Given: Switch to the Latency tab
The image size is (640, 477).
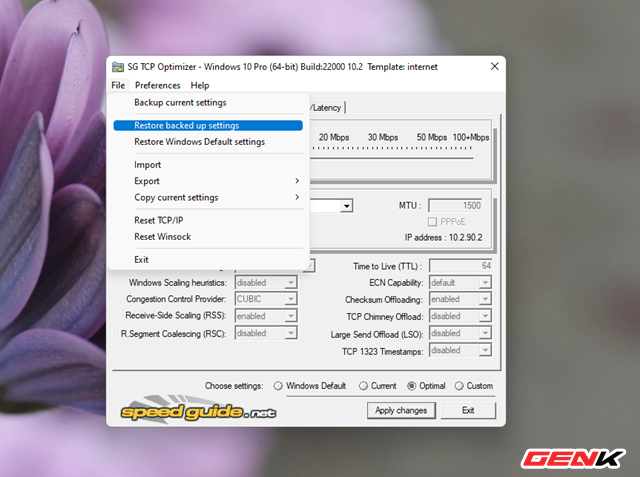Looking at the screenshot, I should [x=327, y=108].
